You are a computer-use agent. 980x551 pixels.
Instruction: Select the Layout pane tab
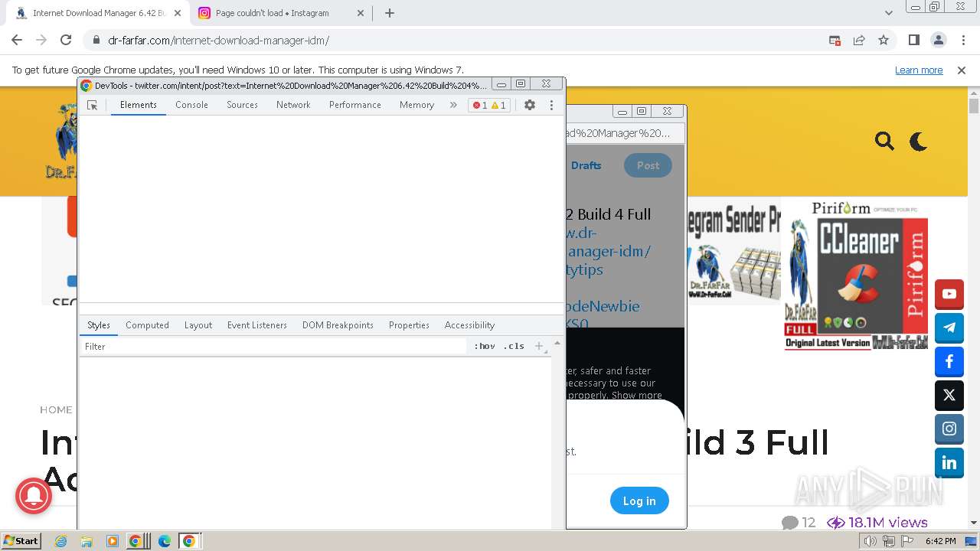point(198,325)
